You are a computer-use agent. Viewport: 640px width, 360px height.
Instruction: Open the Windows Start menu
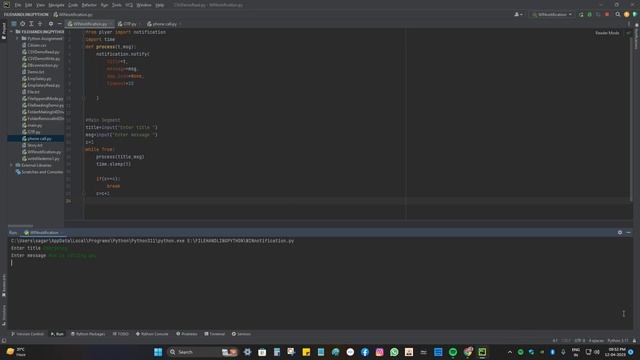click(x=158, y=352)
